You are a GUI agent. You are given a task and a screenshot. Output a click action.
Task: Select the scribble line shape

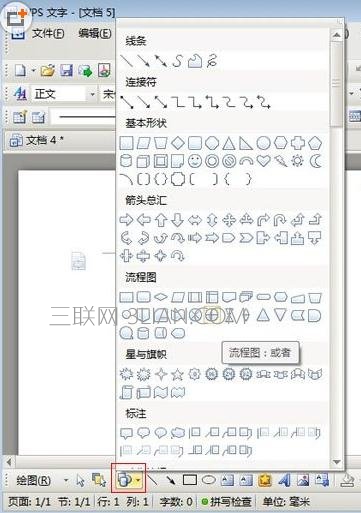click(x=212, y=61)
